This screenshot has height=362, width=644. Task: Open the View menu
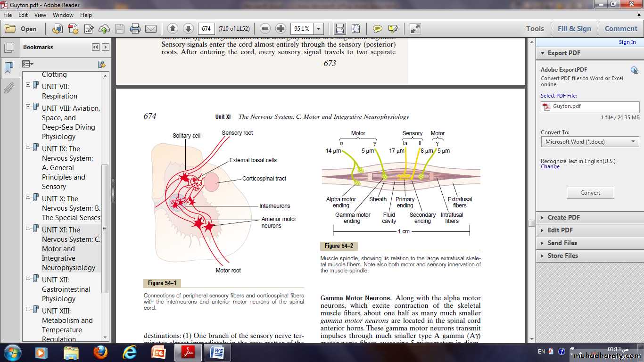pyautogui.click(x=40, y=15)
